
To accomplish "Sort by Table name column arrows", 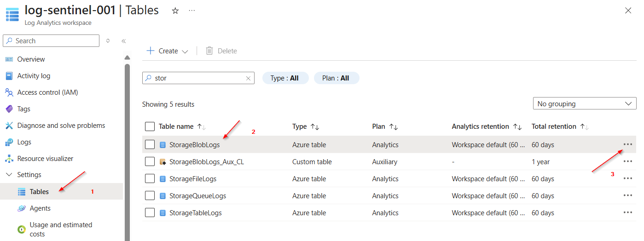I will pyautogui.click(x=201, y=126).
